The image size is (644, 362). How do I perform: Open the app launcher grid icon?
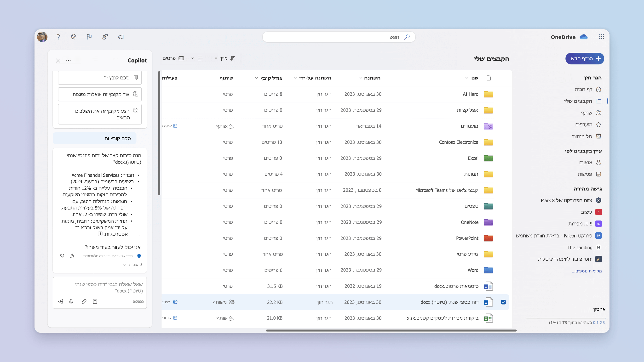click(x=602, y=37)
